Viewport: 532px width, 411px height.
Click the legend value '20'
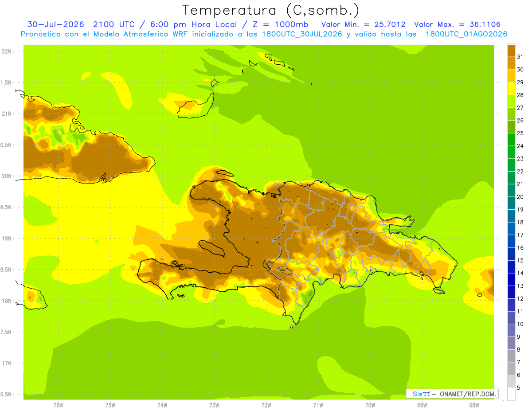(520, 196)
